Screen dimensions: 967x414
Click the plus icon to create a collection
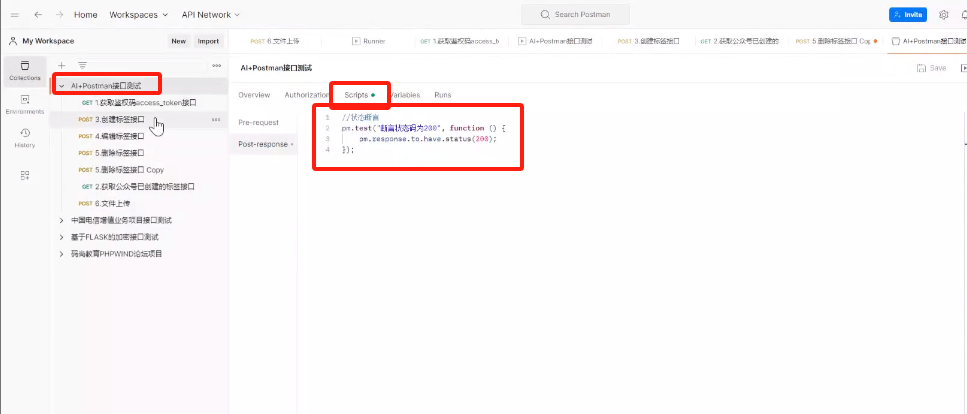coord(61,65)
